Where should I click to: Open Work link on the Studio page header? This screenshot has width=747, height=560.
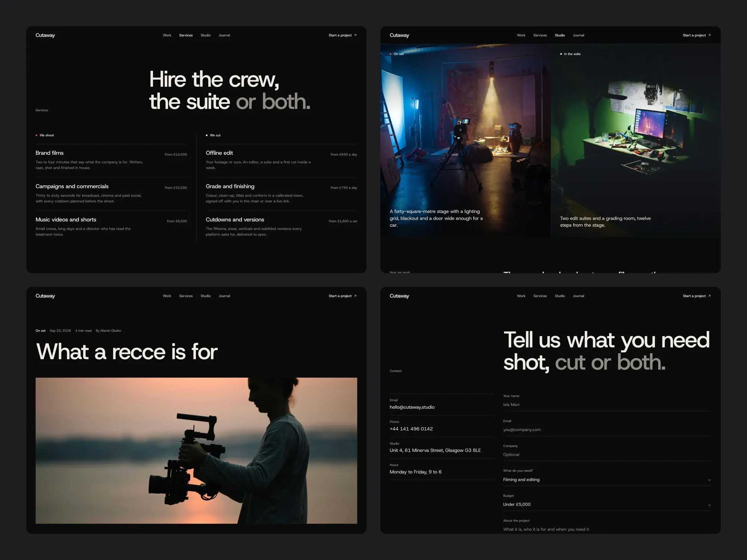click(521, 35)
